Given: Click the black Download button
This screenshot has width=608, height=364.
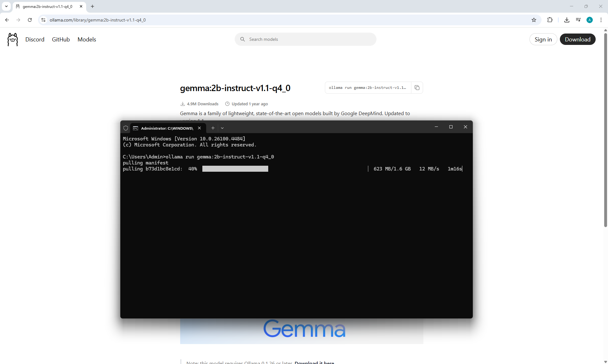Looking at the screenshot, I should click(x=577, y=40).
